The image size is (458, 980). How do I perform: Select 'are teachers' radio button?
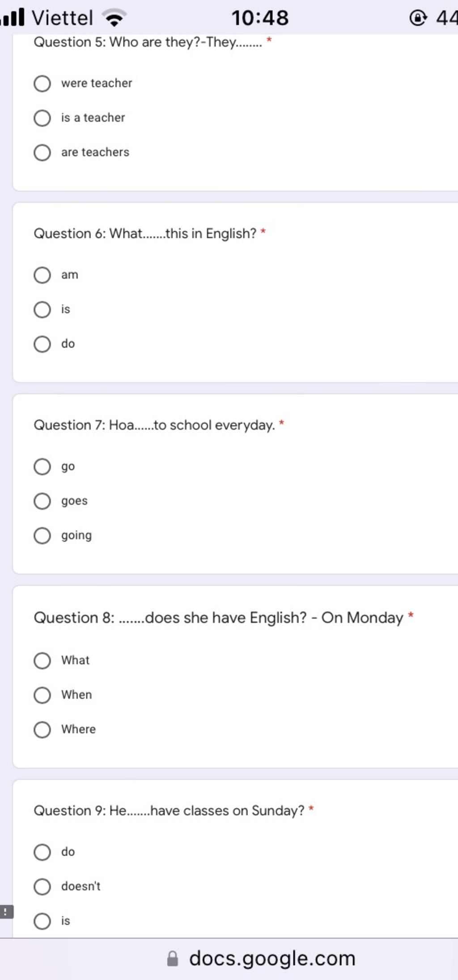tap(42, 153)
